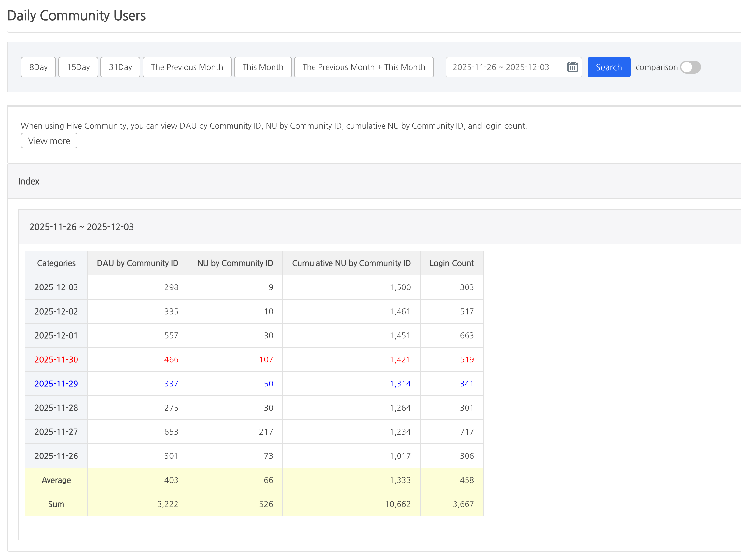The height and width of the screenshot is (560, 741).
Task: Click the Sum row label
Action: [56, 504]
